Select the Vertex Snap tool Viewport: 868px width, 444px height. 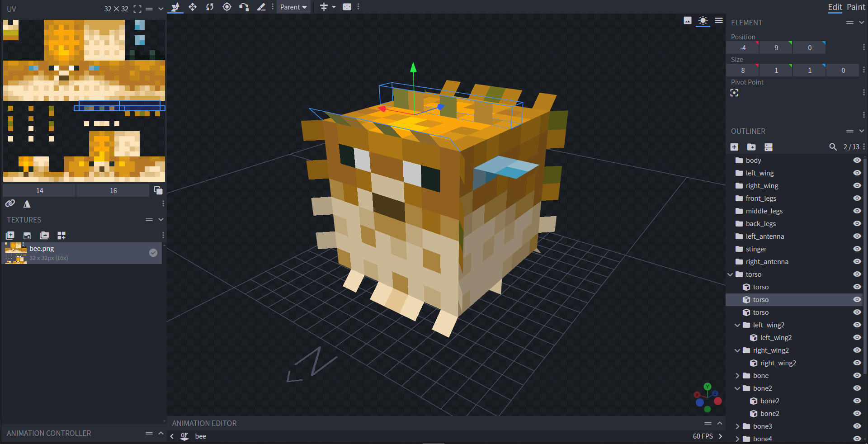click(244, 7)
